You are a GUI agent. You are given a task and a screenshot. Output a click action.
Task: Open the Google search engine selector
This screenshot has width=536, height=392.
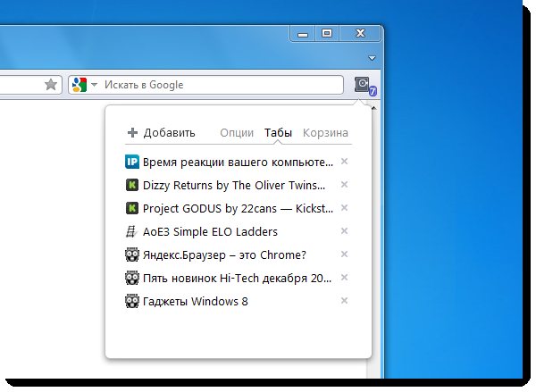[85, 85]
